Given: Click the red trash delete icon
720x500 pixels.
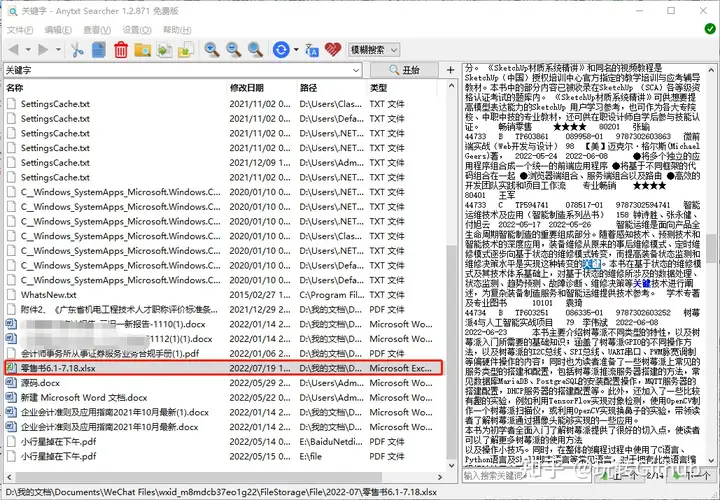Looking at the screenshot, I should [x=121, y=50].
